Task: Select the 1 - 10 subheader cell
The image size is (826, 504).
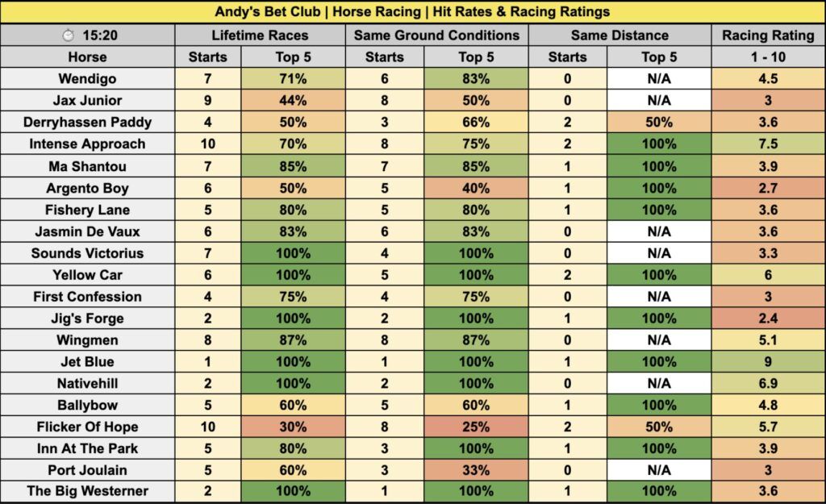Action: coord(768,57)
